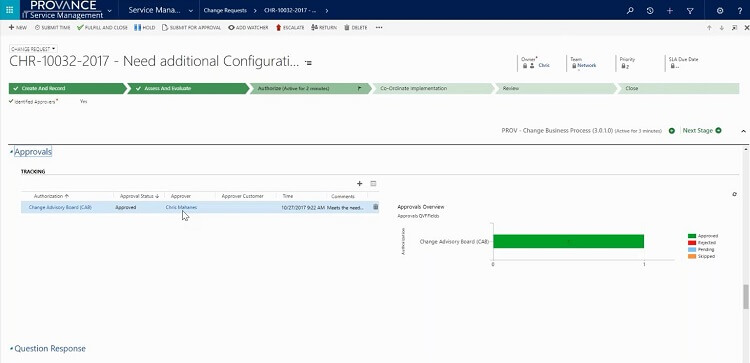The image size is (750, 363).
Task: Go to previous record up arrow
Action: coord(709,28)
